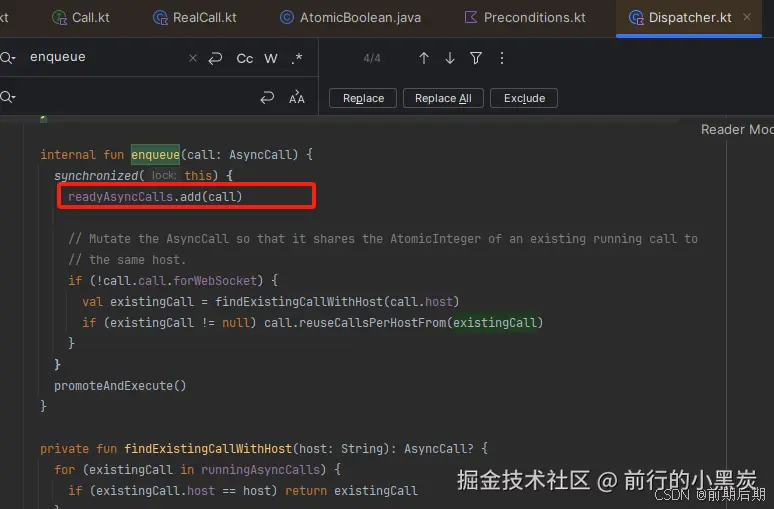Click the empty replace input field
This screenshot has width=774, height=509.
tap(136, 97)
